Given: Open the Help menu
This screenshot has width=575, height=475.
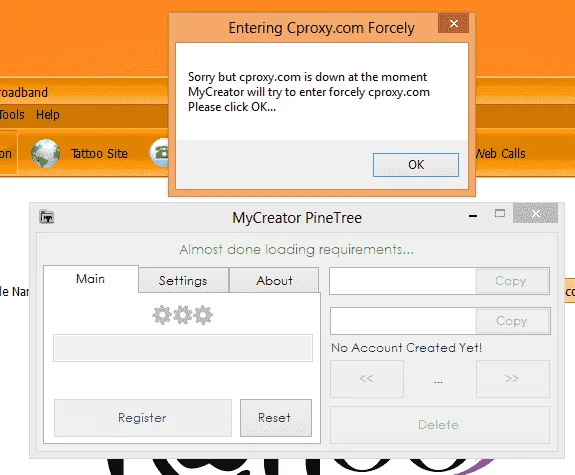Looking at the screenshot, I should click(48, 115).
